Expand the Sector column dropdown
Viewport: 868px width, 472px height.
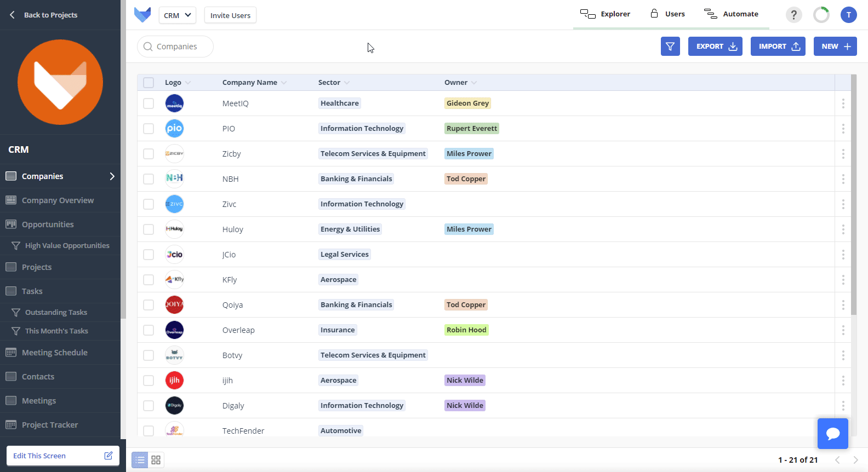click(347, 83)
